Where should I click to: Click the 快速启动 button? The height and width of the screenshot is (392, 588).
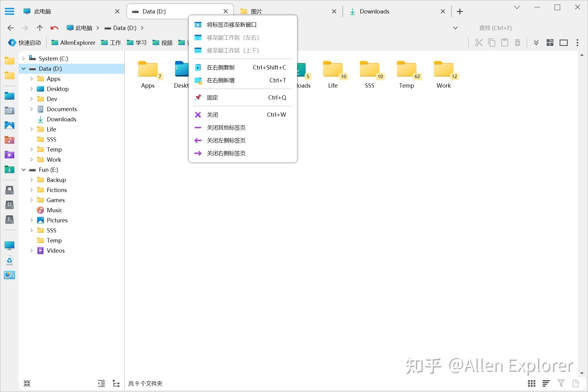tap(29, 43)
